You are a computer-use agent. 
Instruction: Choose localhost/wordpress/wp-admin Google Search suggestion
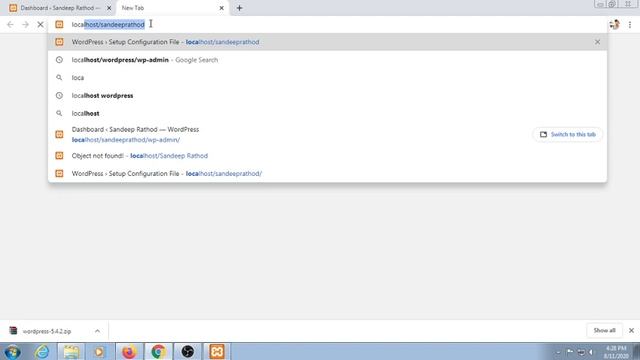(327, 60)
